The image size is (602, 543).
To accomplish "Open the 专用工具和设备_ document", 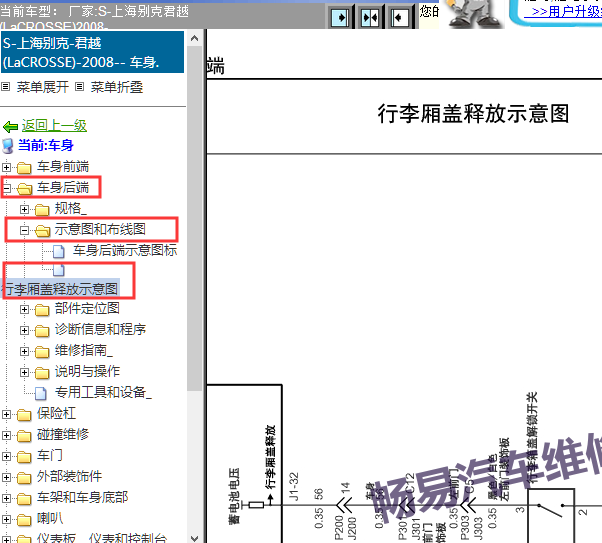I will click(103, 392).
